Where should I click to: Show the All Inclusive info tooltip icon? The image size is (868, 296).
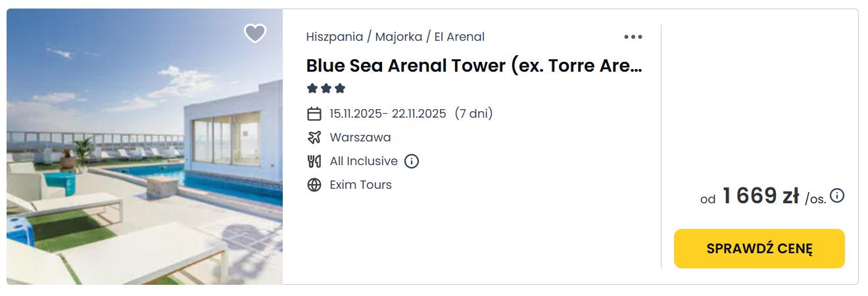point(412,161)
